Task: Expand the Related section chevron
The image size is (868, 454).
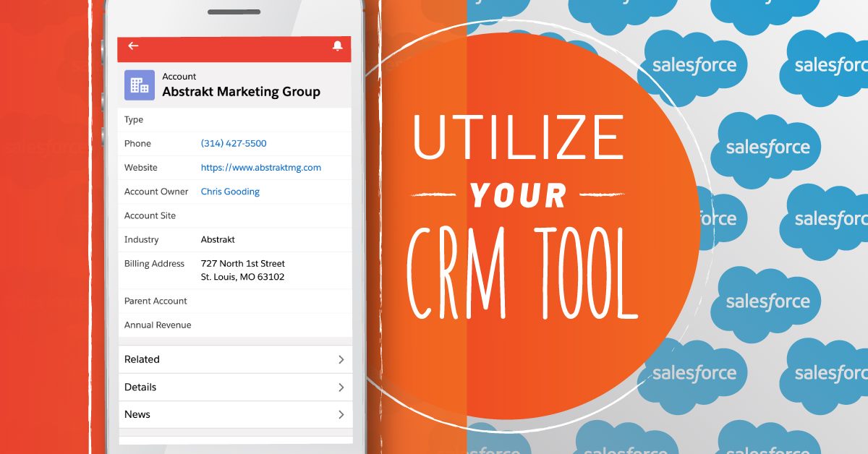Action: (341, 359)
